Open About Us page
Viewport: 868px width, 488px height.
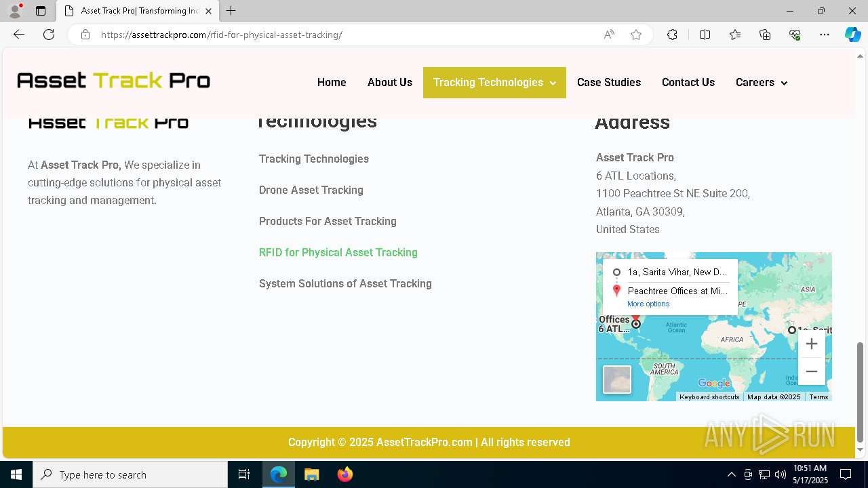[390, 83]
